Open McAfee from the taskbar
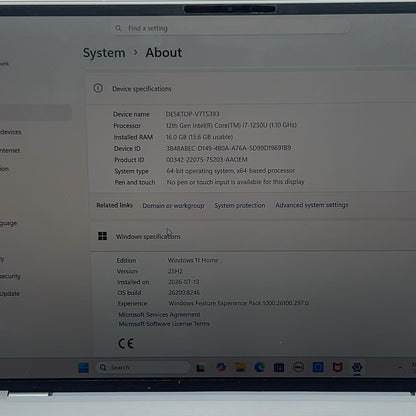The image size is (416, 416). [337, 367]
